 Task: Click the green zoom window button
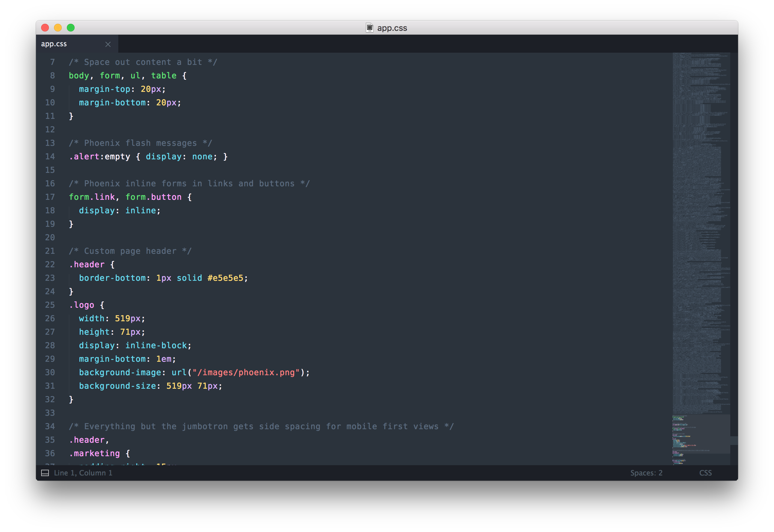point(71,28)
